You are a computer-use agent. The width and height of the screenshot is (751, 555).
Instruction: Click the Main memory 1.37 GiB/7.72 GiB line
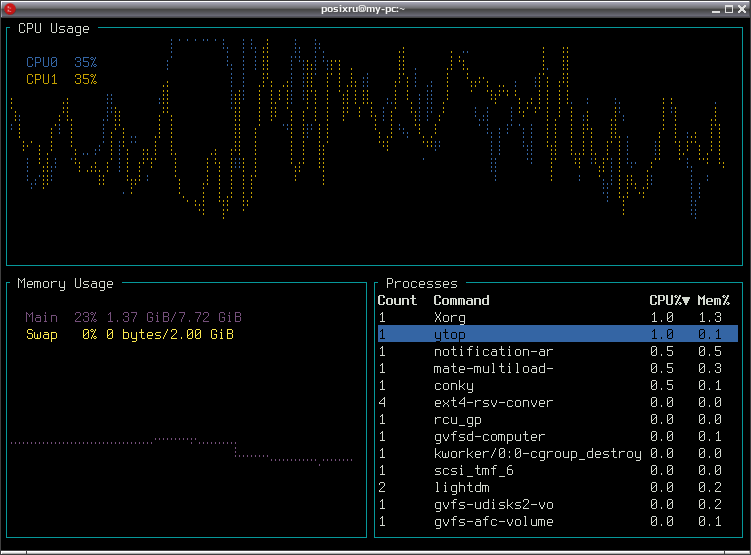point(134,317)
